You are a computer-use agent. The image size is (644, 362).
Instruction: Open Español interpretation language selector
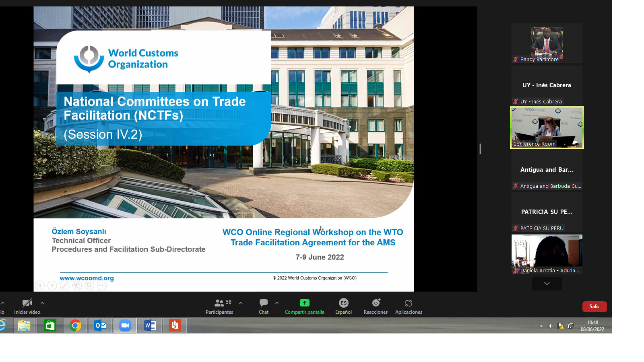[x=343, y=306]
